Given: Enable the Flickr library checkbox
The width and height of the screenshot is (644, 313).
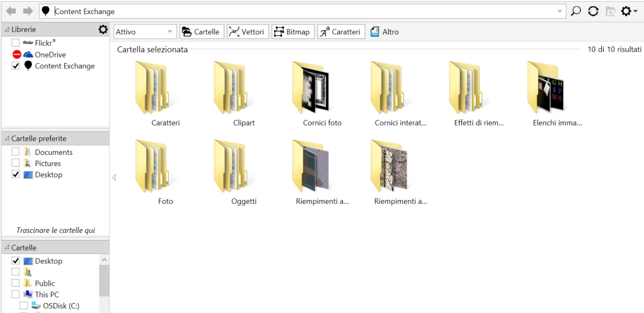Looking at the screenshot, I should tap(16, 43).
